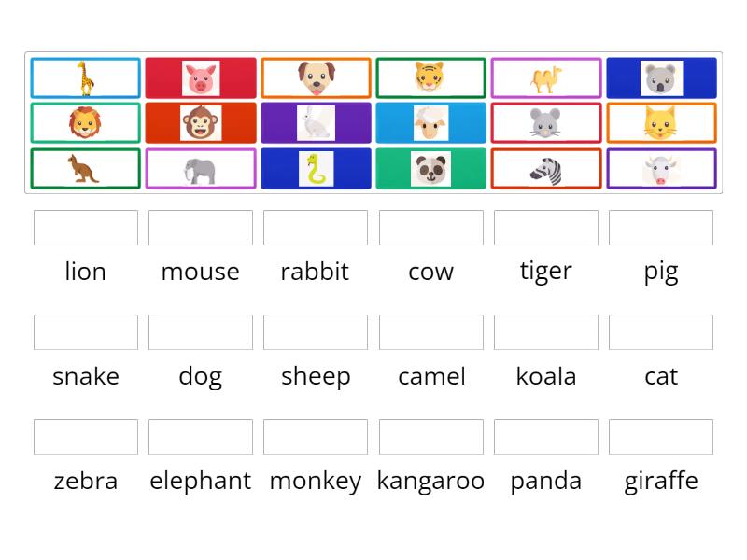The height and width of the screenshot is (560, 747).
Task: Click the camel emoji tile
Action: tap(546, 77)
